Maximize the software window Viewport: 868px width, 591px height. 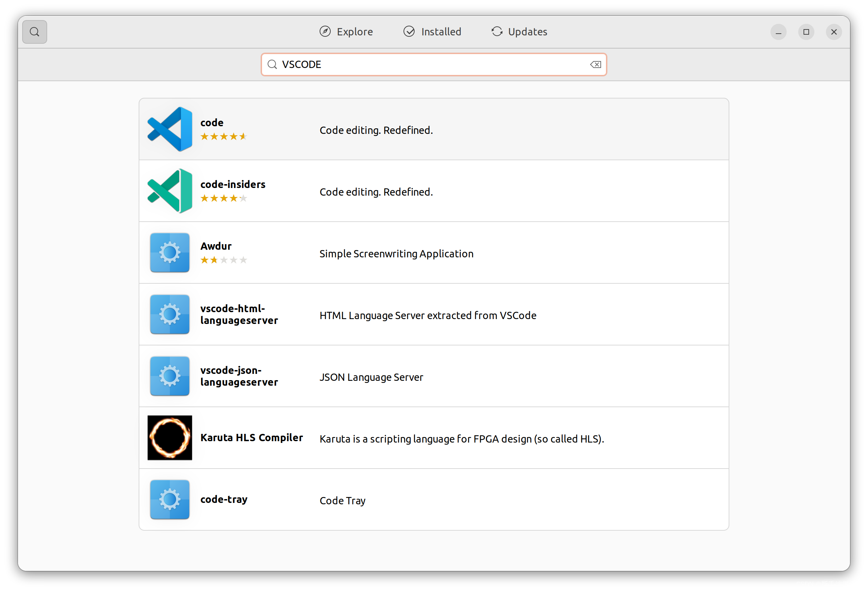(x=806, y=32)
